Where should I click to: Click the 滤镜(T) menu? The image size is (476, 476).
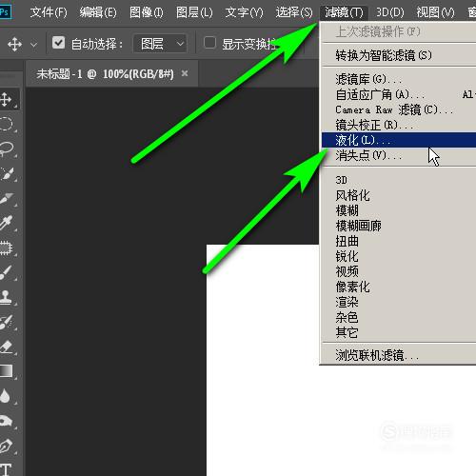point(344,12)
